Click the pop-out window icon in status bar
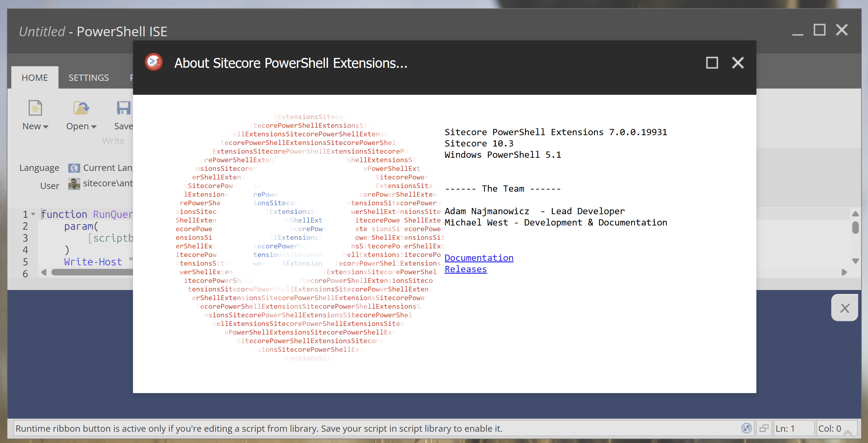Viewport: 868px width, 443px height. (x=764, y=428)
